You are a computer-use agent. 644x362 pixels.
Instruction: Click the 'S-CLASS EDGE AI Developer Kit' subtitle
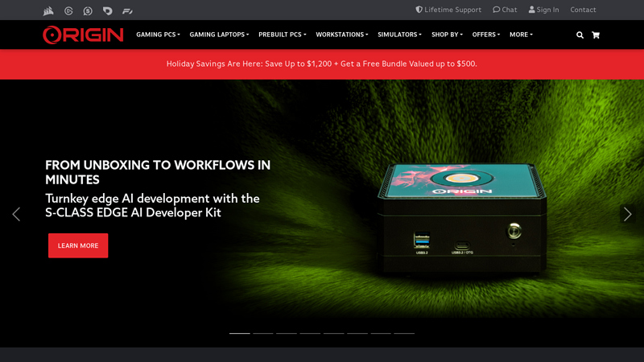click(x=133, y=212)
